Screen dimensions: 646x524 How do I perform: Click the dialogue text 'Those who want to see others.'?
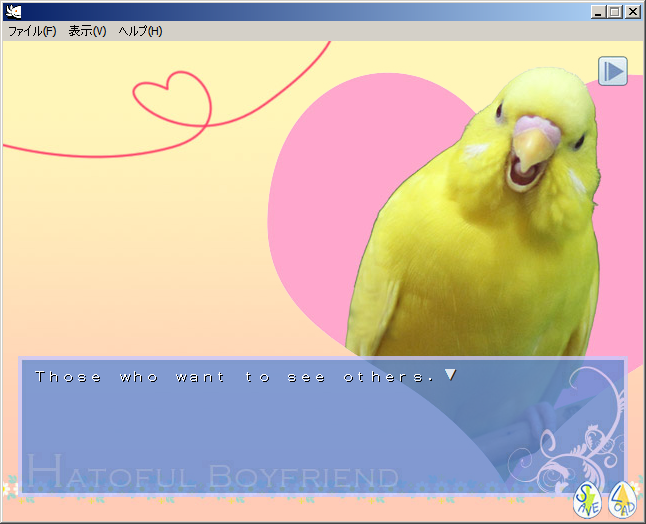(x=234, y=377)
